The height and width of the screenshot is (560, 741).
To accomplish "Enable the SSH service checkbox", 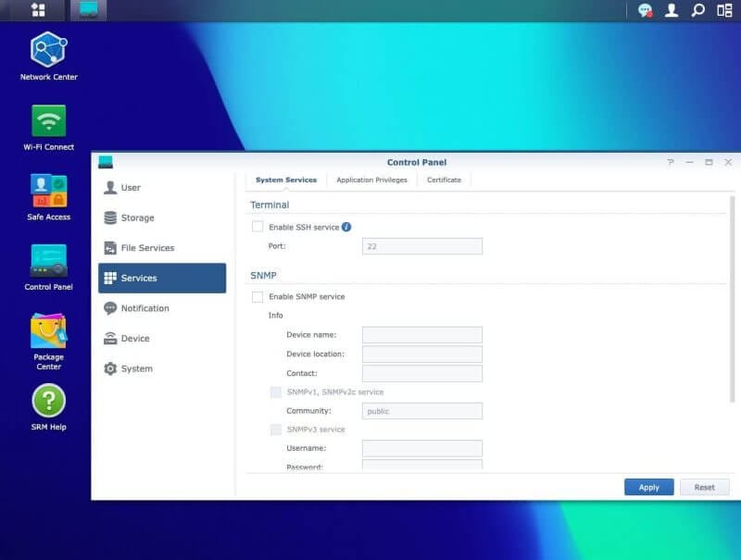I will [256, 226].
